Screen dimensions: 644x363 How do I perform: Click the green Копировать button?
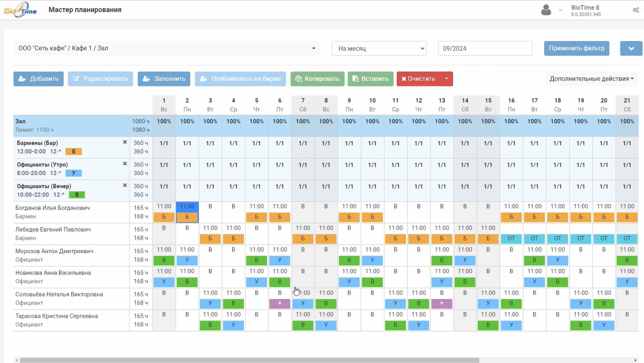click(317, 79)
